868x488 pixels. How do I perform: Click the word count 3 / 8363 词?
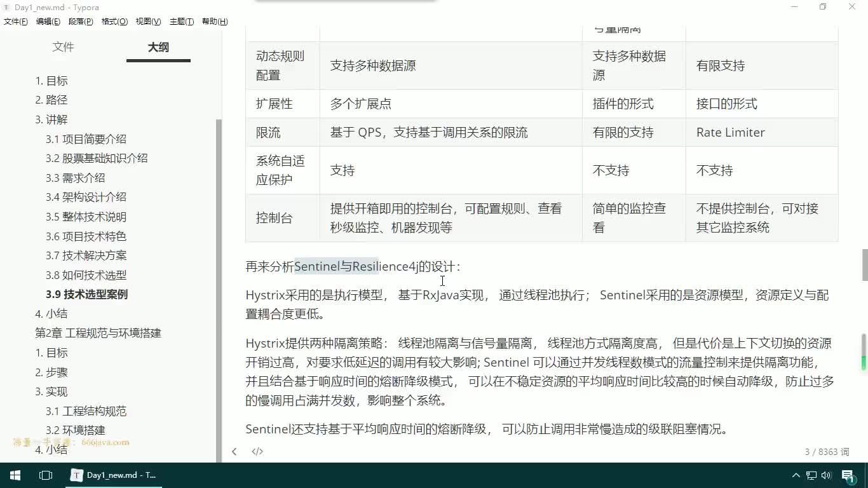click(827, 452)
